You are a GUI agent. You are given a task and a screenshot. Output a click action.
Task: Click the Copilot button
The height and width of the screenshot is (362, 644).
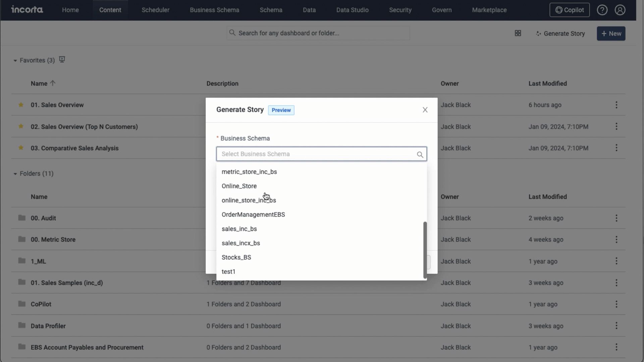coord(569,10)
